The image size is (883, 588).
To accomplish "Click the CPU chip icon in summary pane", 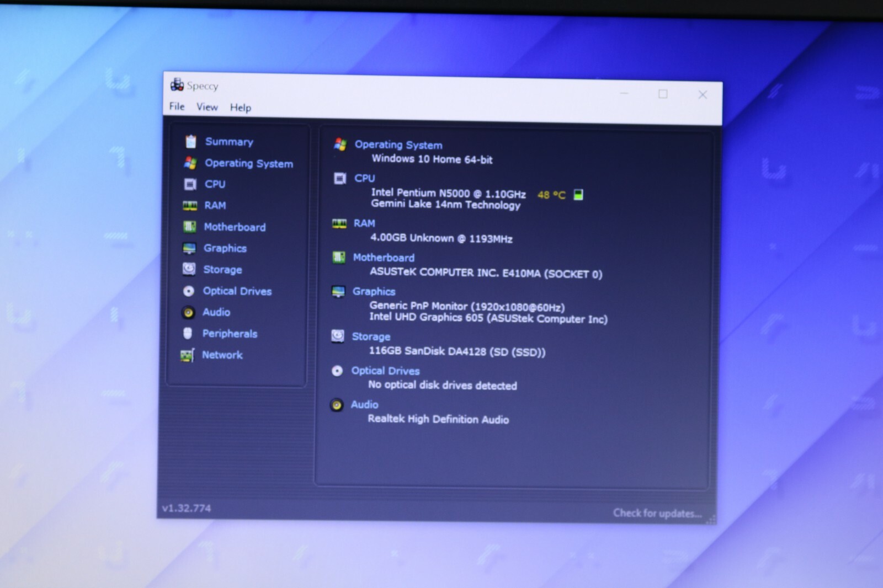I will 340,178.
